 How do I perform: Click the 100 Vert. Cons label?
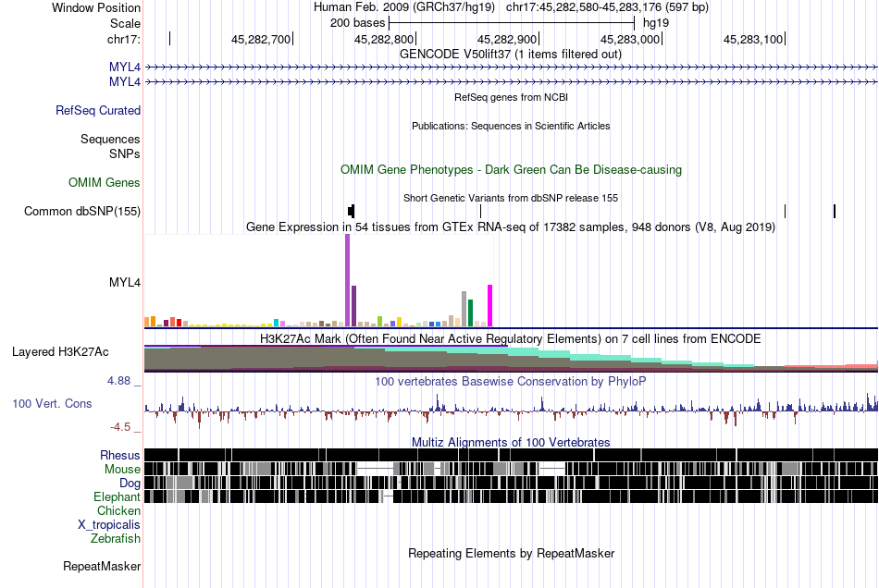[52, 403]
